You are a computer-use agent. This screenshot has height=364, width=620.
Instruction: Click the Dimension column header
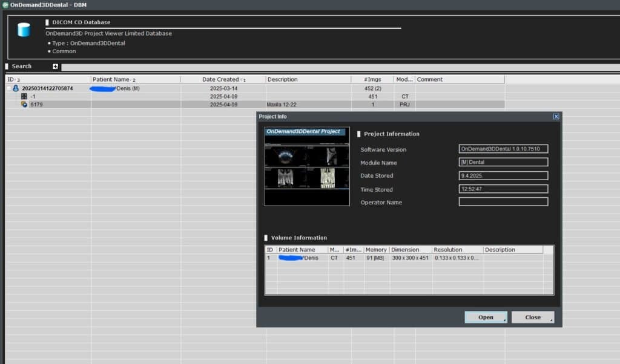click(411, 250)
